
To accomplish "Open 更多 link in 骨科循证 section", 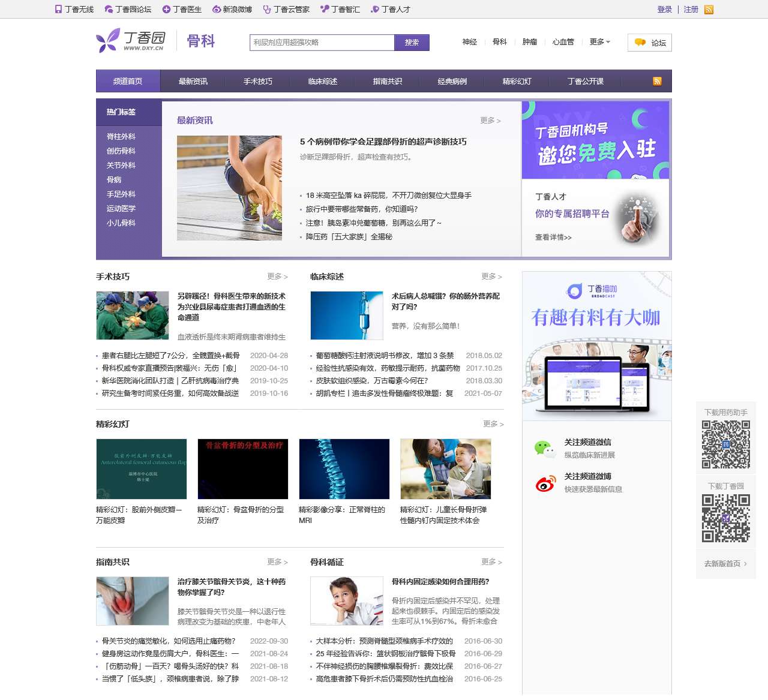I will click(x=491, y=562).
